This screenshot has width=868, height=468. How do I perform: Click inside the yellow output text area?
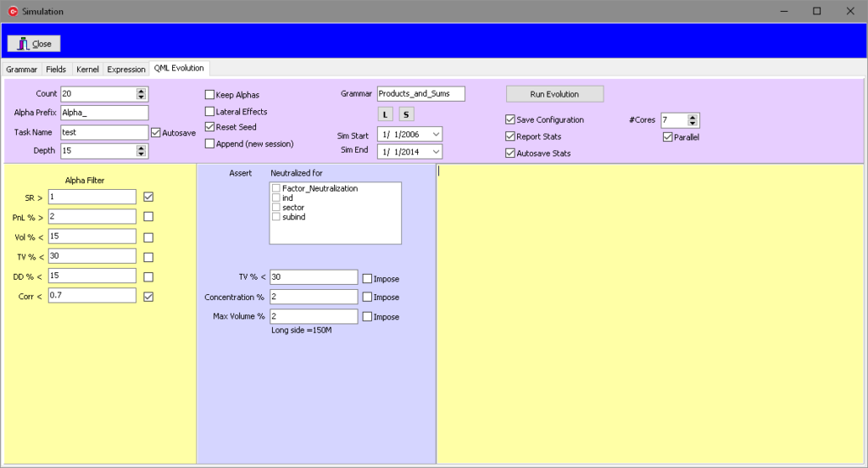pos(650,314)
